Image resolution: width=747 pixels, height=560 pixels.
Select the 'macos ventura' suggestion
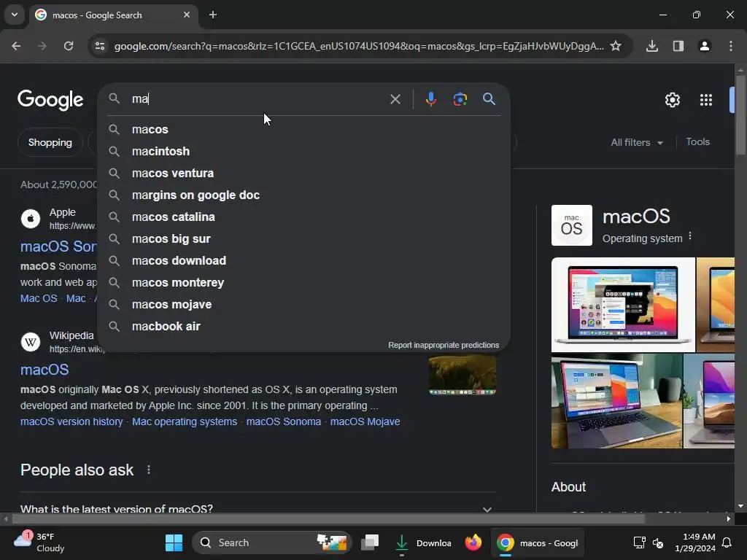(303, 174)
